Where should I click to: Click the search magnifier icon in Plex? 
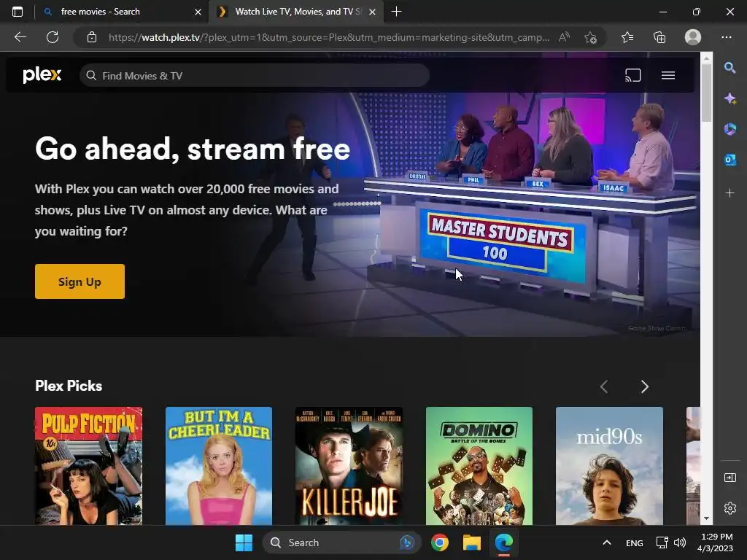pyautogui.click(x=90, y=75)
